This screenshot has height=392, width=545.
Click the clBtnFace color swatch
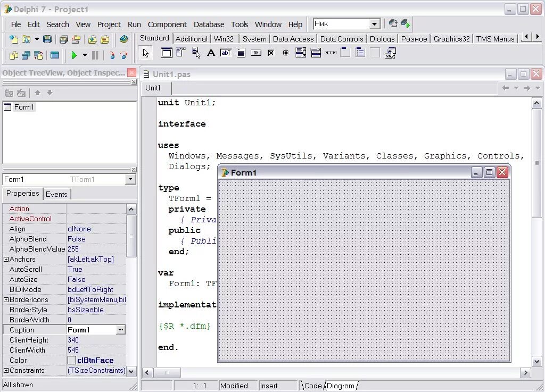click(x=72, y=361)
